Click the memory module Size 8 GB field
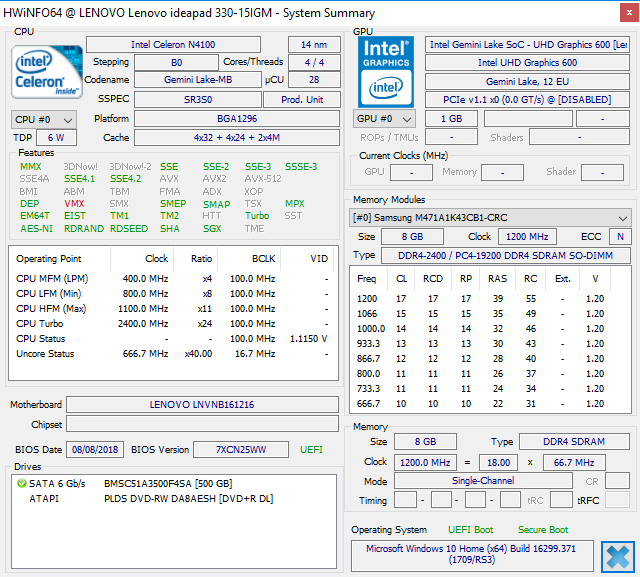640x577 pixels. pos(412,236)
